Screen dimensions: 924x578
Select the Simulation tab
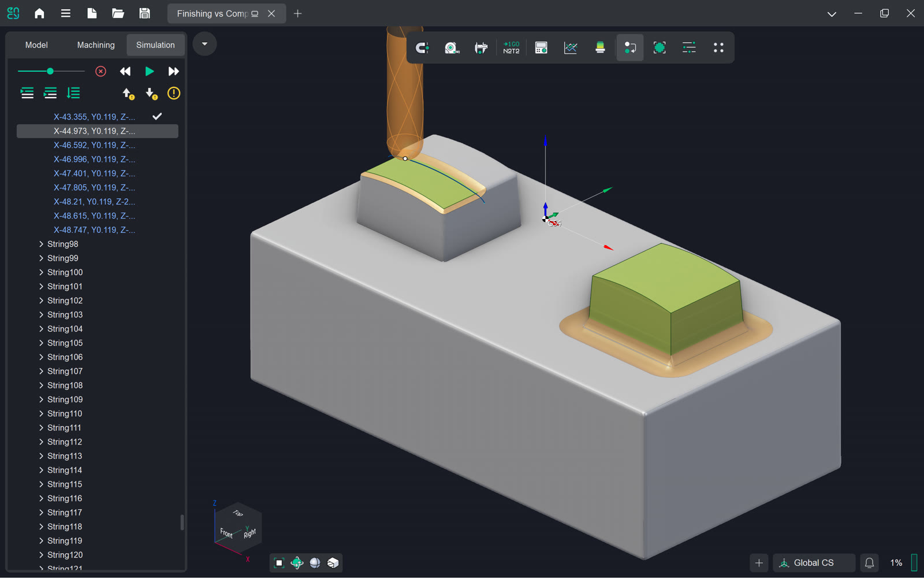click(x=155, y=45)
